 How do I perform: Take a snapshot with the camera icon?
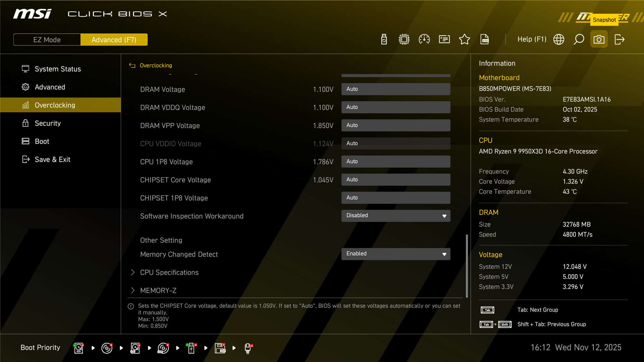pyautogui.click(x=599, y=40)
